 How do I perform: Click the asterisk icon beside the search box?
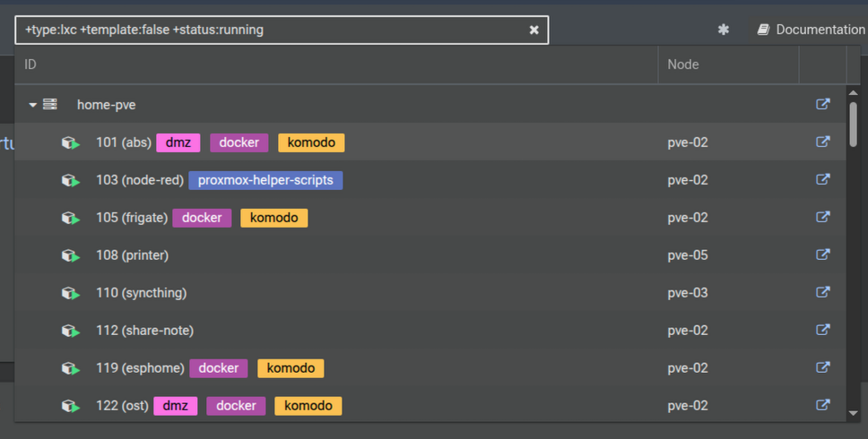point(724,30)
